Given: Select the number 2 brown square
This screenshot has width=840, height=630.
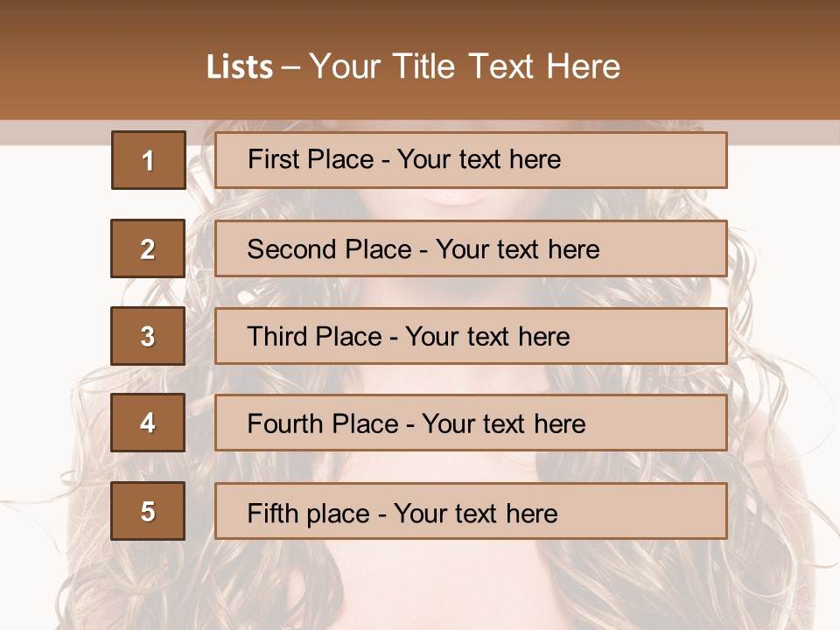Looking at the screenshot, I should (148, 248).
